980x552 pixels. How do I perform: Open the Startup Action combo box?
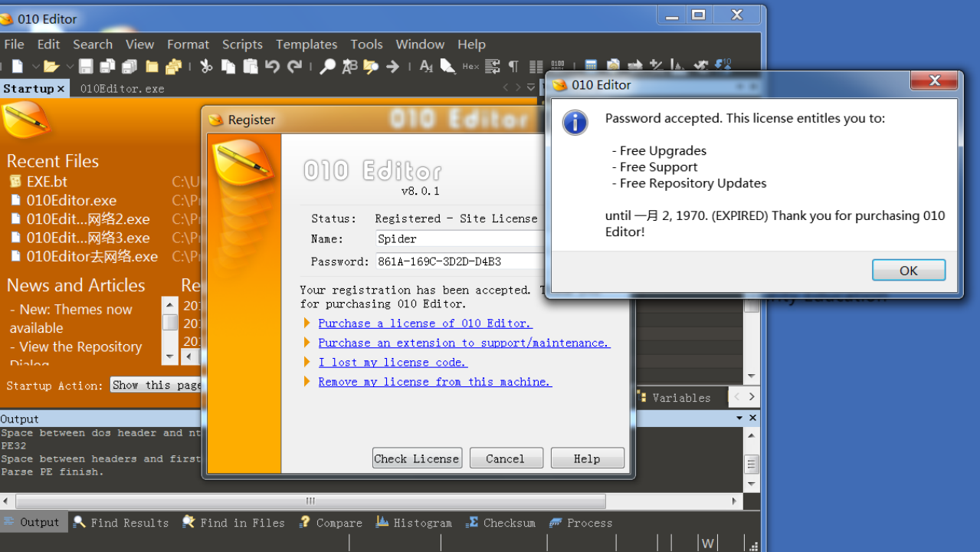[156, 385]
